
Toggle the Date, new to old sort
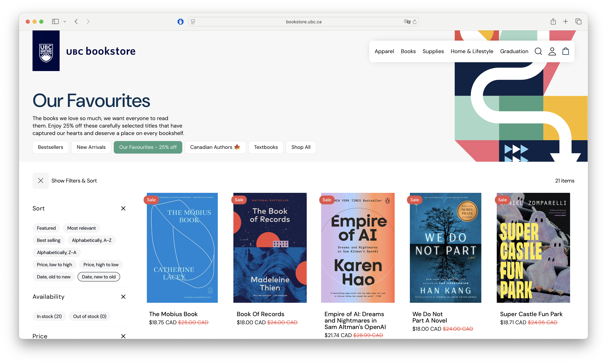coord(99,277)
